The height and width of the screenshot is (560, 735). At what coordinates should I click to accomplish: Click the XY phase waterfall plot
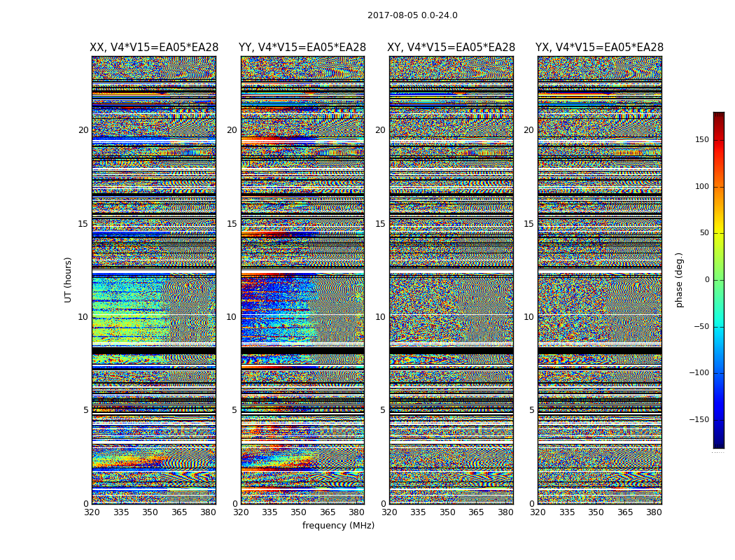451,280
